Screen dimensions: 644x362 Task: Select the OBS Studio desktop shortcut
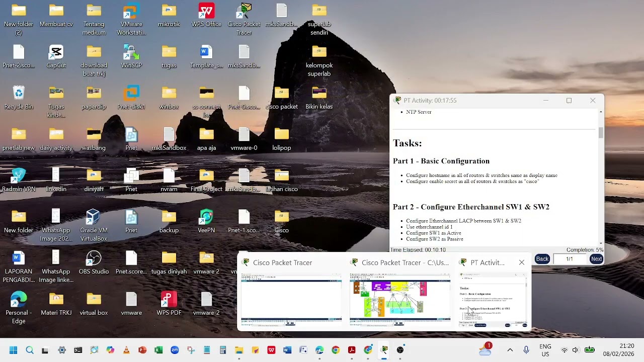point(94,262)
